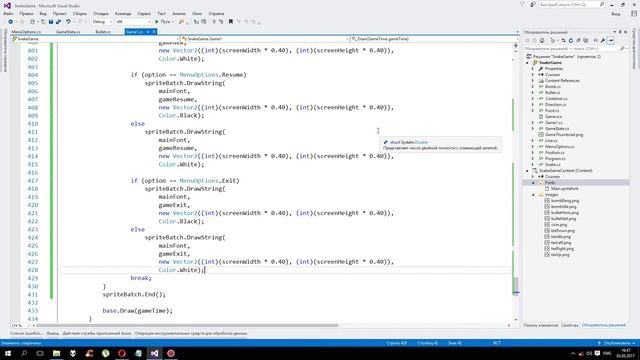
Task: Click Opera browser icon in taskbar
Action: 122,353
